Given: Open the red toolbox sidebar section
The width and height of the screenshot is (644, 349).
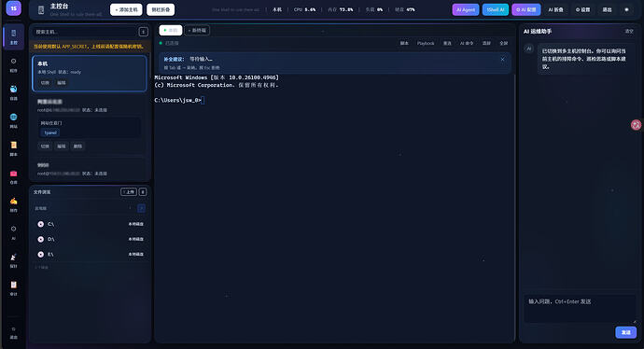Looking at the screenshot, I should click(14, 176).
